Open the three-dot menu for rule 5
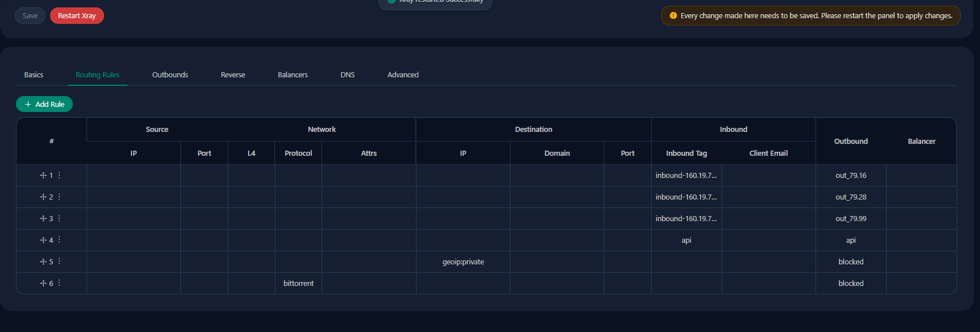 click(59, 262)
